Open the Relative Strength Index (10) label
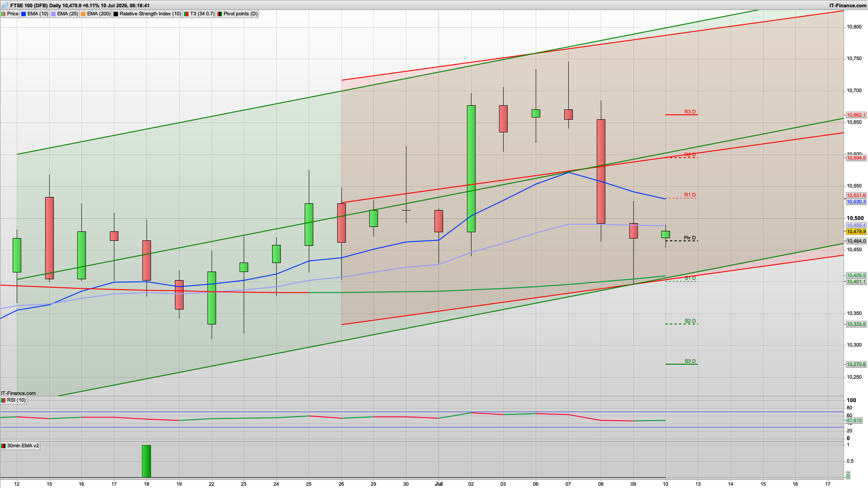Screen dimensions: 868x488 (x=150, y=14)
